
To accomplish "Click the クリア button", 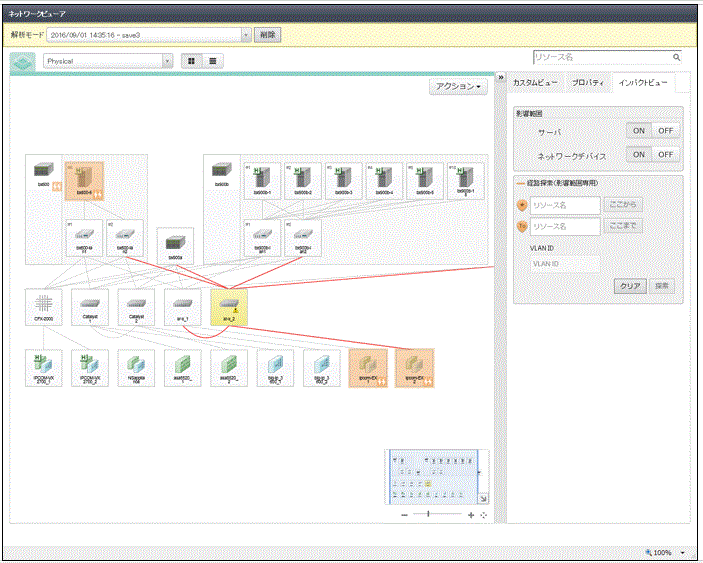I will coord(630,286).
